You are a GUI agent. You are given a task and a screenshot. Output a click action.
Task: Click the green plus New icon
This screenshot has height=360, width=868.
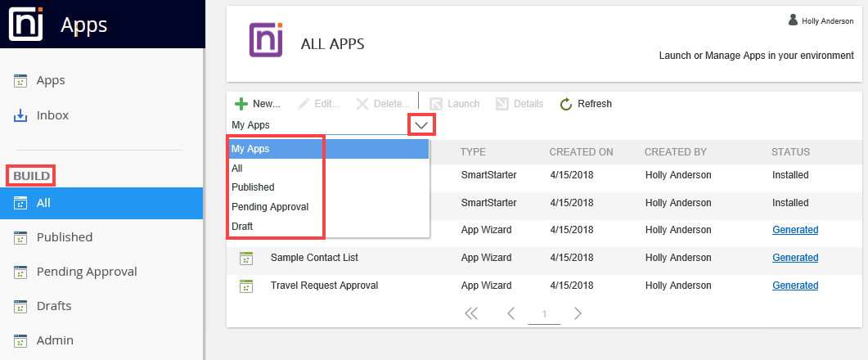coord(241,104)
